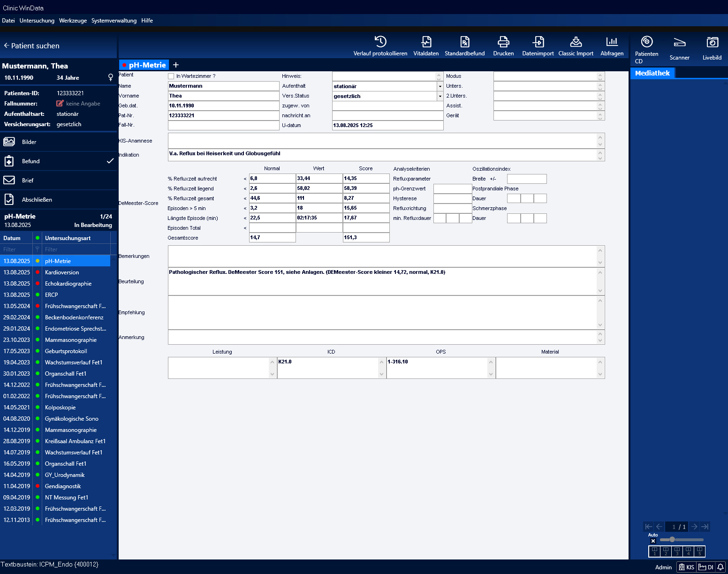
Task: Jump to last media page
Action: tap(705, 527)
